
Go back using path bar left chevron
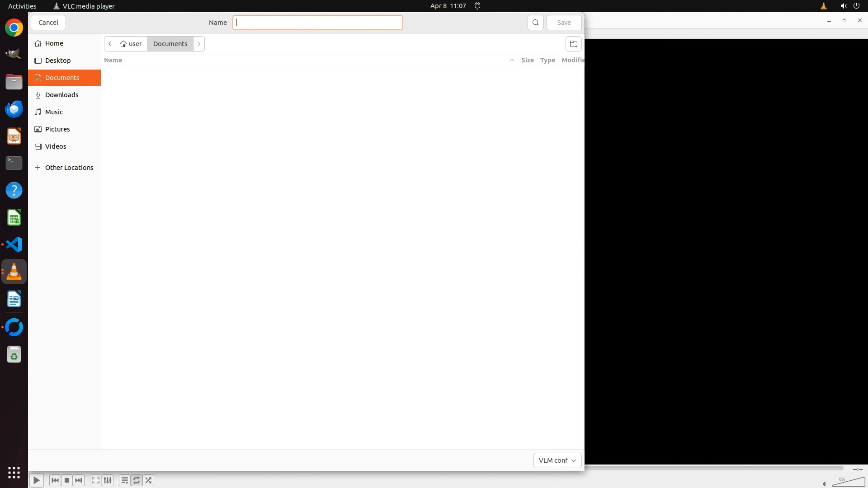coord(110,44)
